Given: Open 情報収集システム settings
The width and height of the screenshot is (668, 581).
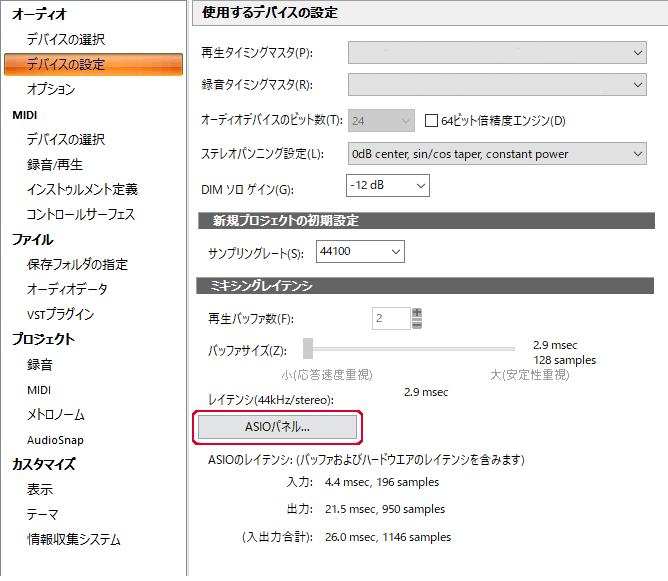Looking at the screenshot, I should click(x=74, y=540).
